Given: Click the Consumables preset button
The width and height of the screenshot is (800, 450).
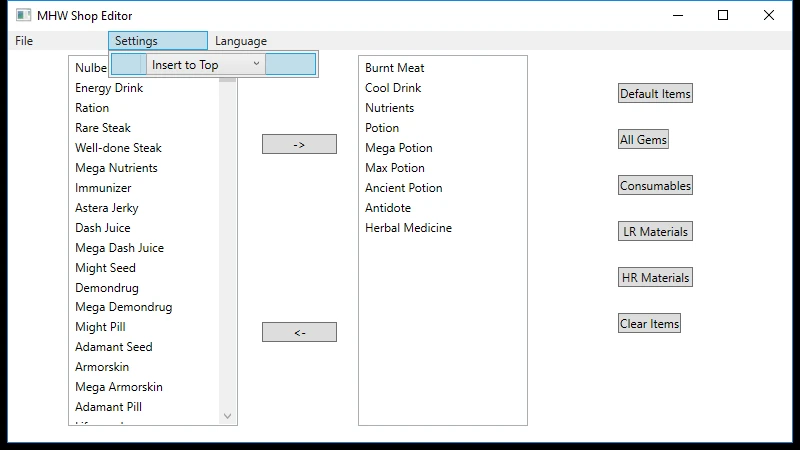Looking at the screenshot, I should [655, 186].
